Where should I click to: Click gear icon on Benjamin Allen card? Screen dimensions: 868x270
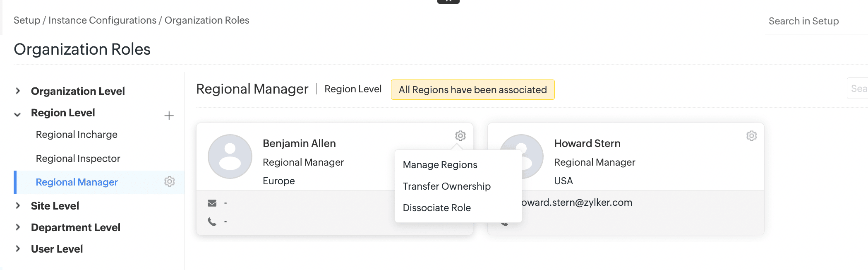pos(460,136)
